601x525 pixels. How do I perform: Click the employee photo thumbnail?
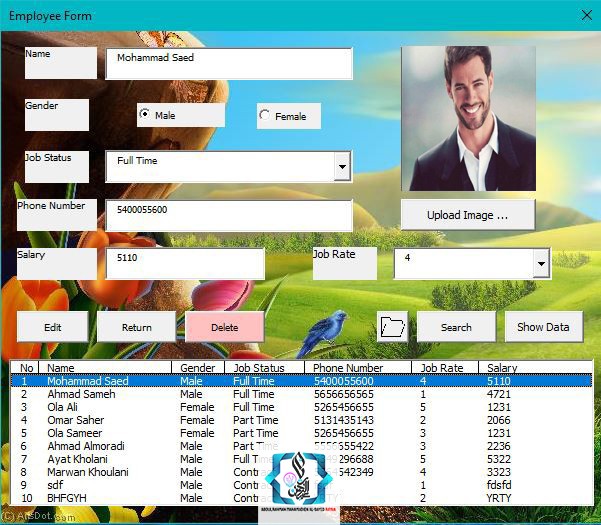[x=468, y=119]
